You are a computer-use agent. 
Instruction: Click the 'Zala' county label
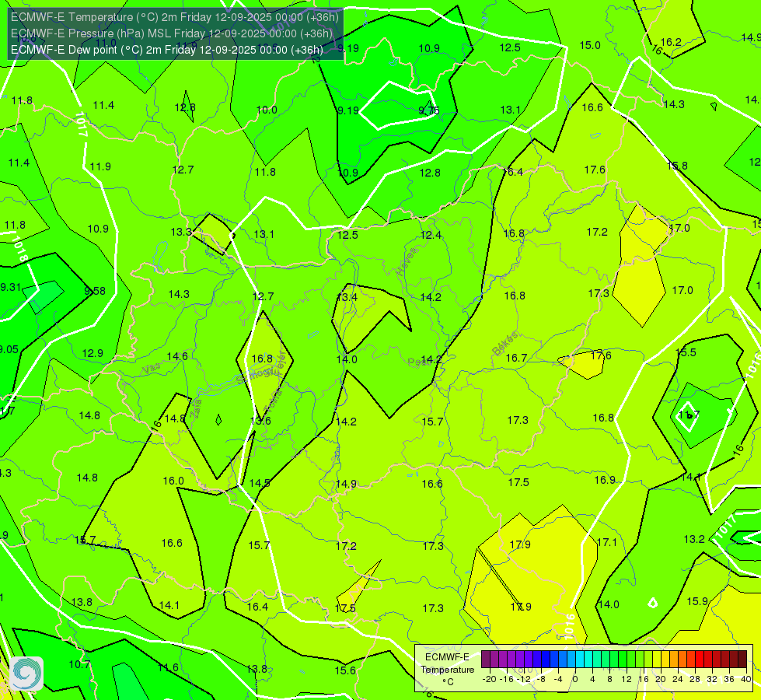coord(196,407)
